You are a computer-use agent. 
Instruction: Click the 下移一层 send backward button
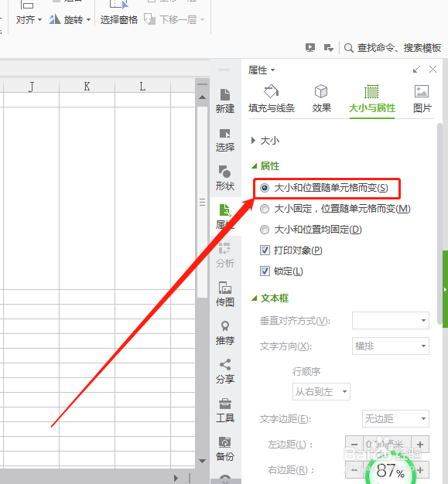pyautogui.click(x=174, y=20)
